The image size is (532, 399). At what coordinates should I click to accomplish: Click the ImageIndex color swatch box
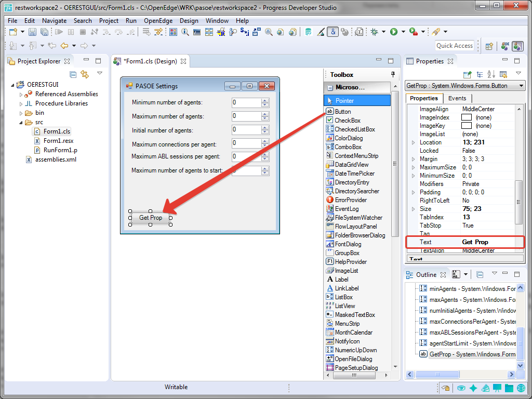pyautogui.click(x=467, y=117)
